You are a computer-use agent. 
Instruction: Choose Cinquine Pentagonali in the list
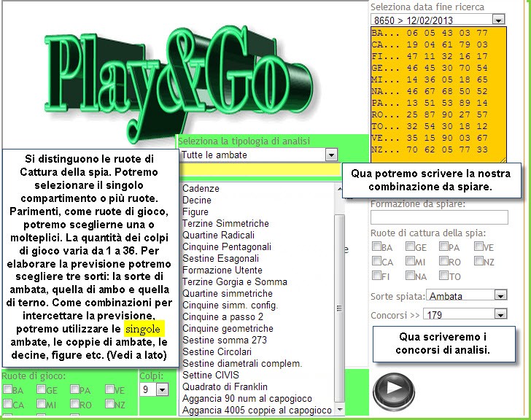(227, 246)
